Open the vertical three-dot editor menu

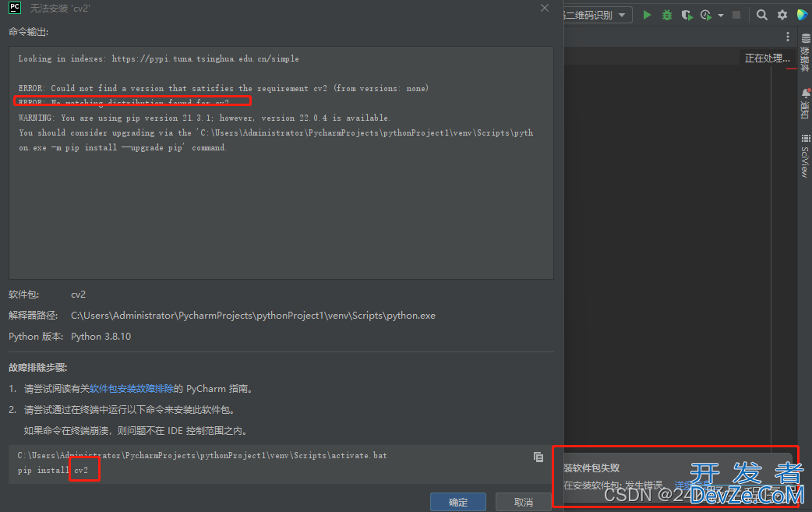(788, 37)
